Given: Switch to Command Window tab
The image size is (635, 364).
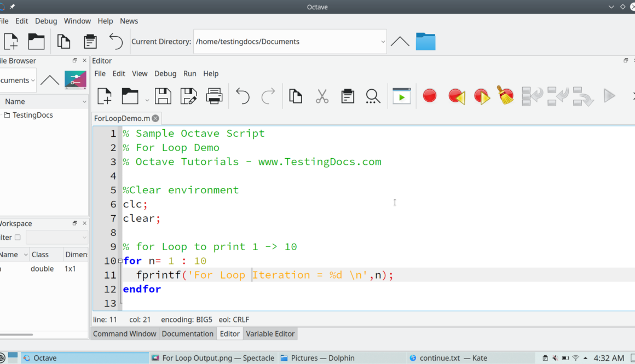Looking at the screenshot, I should [x=125, y=334].
